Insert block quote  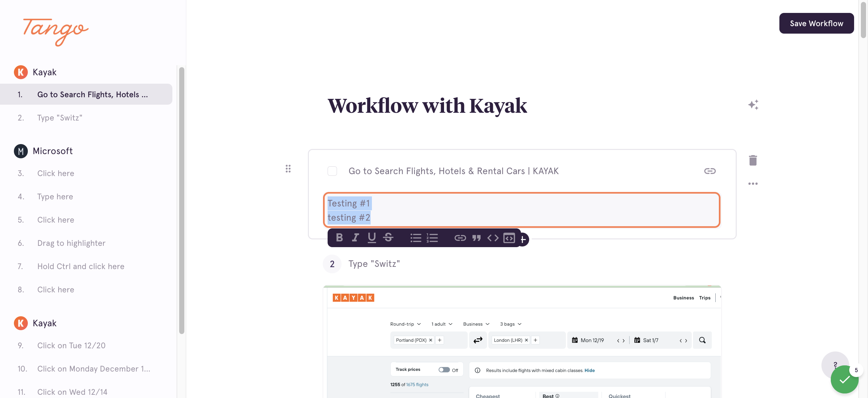click(476, 238)
